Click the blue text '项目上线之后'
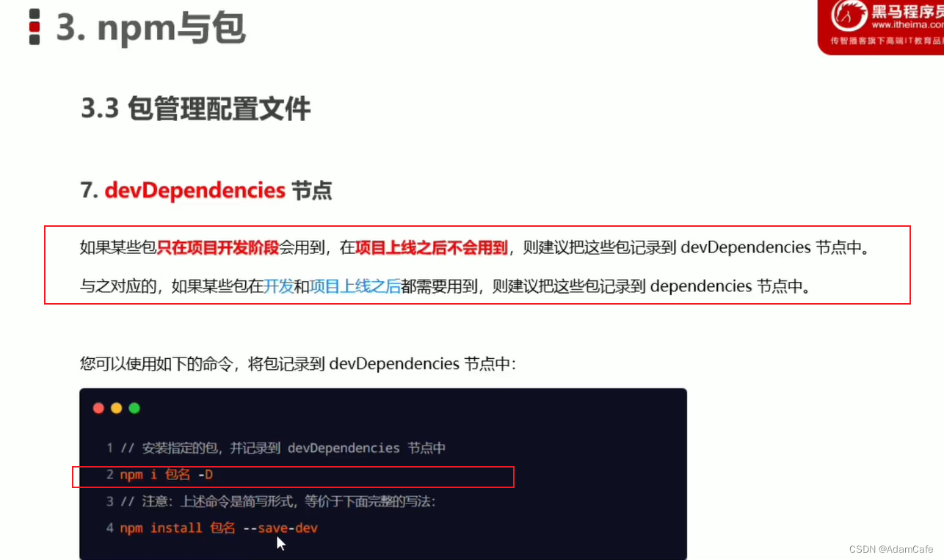This screenshot has width=944, height=560. [x=355, y=286]
